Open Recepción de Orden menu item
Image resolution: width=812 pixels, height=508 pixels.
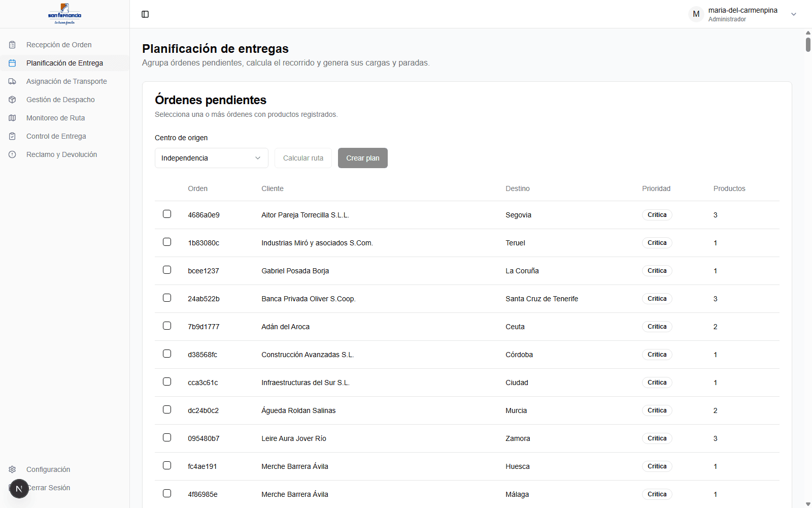tap(64, 45)
